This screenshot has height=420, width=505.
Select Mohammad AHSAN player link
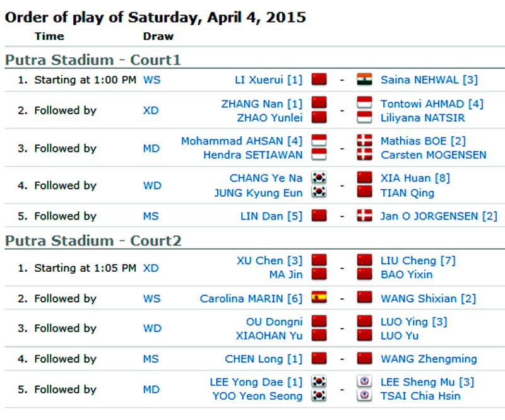click(x=232, y=141)
